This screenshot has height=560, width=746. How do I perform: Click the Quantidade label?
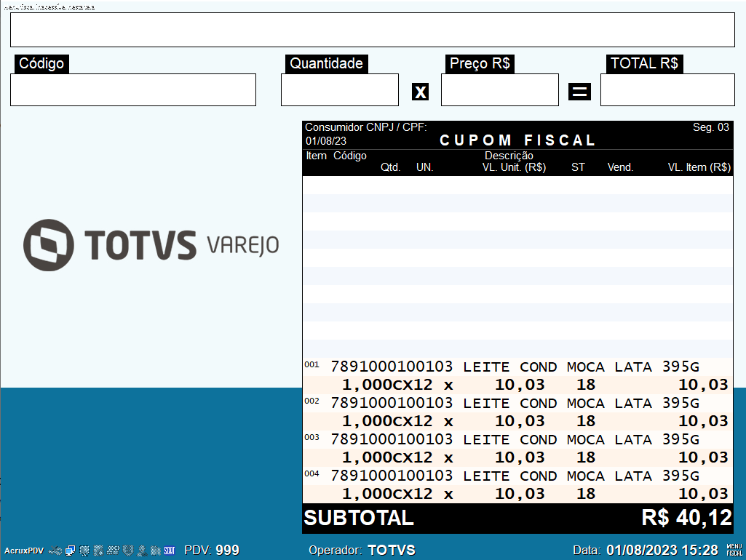(326, 63)
